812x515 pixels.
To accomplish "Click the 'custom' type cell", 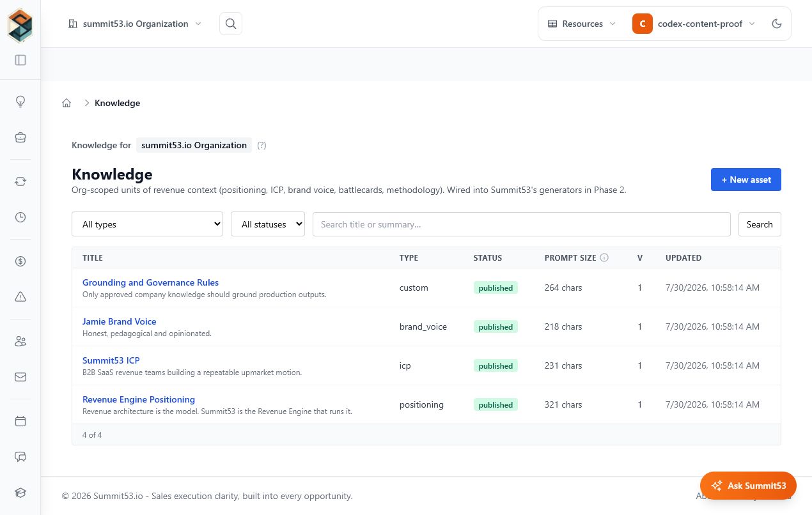I will click(414, 288).
